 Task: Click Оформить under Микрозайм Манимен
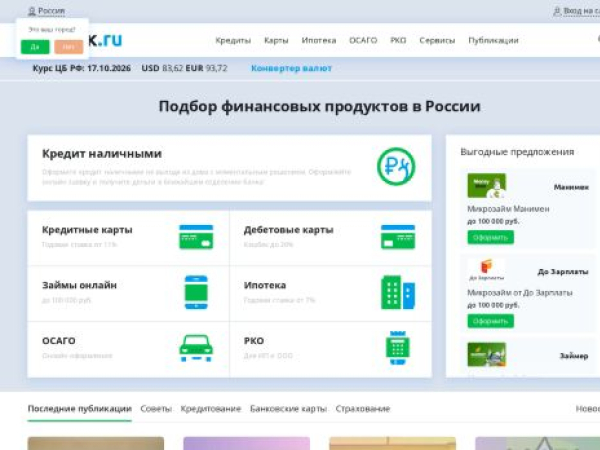pyautogui.click(x=490, y=237)
